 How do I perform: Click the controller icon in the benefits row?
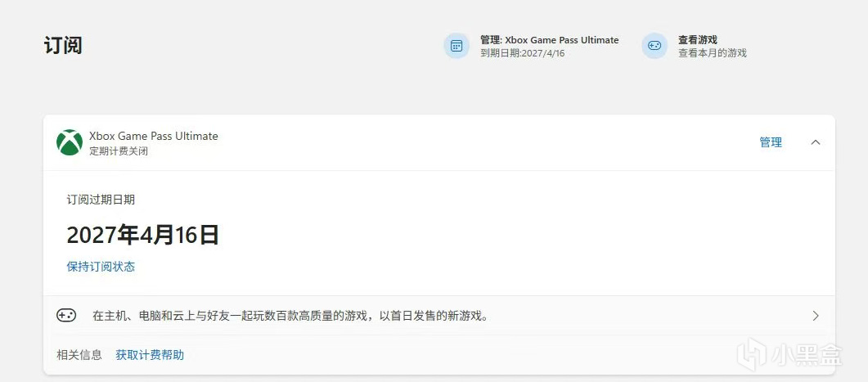tap(66, 316)
